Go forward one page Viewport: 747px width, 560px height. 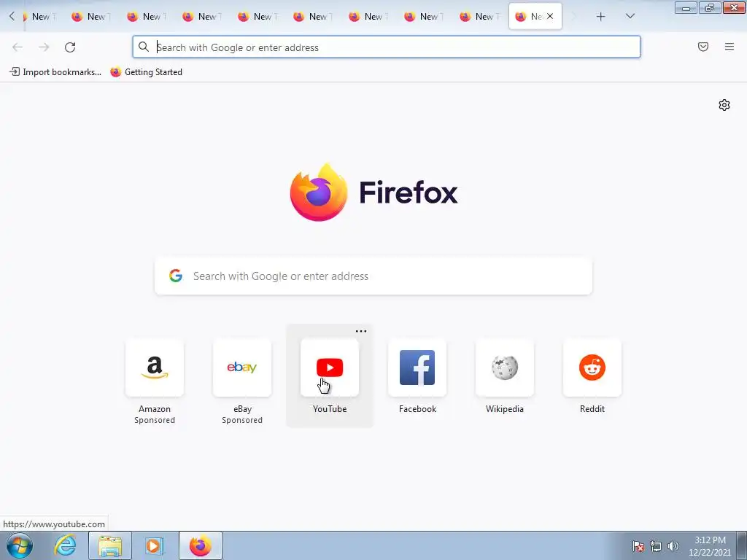tap(44, 47)
